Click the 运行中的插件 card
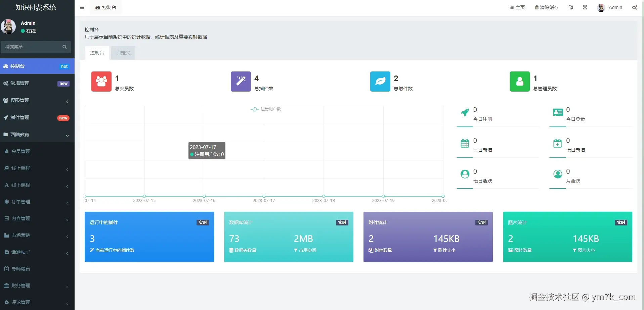The image size is (644, 310). click(149, 237)
